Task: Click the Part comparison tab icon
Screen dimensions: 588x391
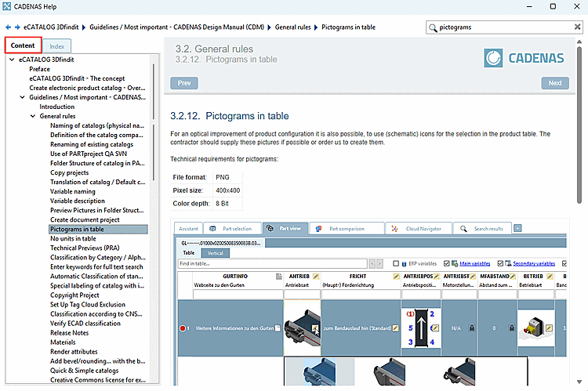Action: pyautogui.click(x=319, y=229)
